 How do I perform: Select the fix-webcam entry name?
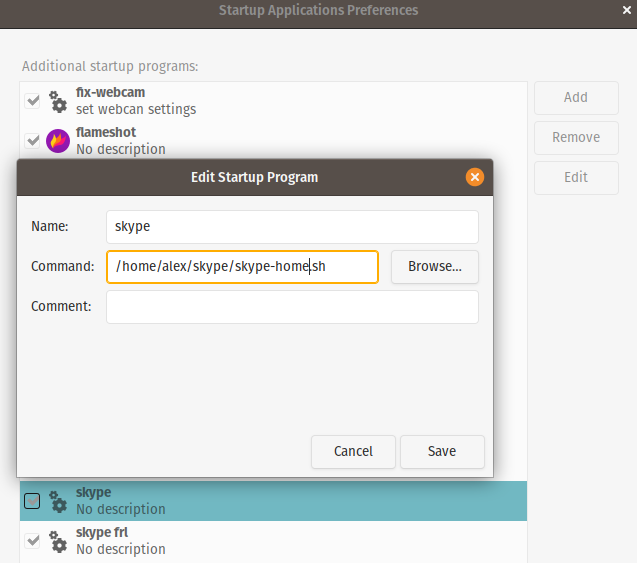(x=110, y=93)
